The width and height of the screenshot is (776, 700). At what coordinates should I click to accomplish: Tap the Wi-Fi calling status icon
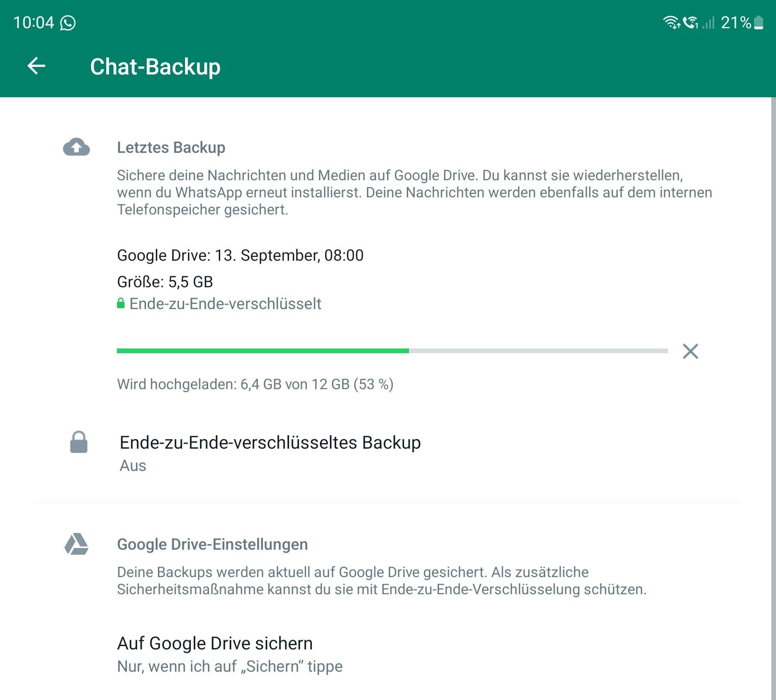click(690, 22)
